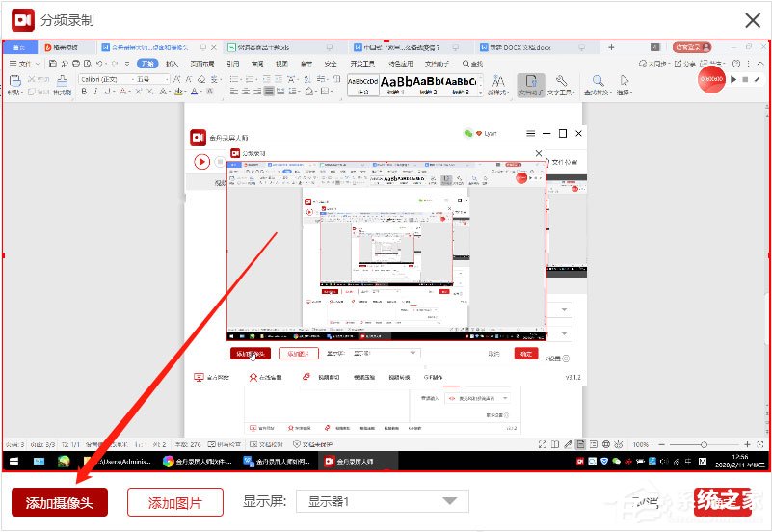
Task: Click the Chrome taskbar item in preview
Action: point(198,461)
